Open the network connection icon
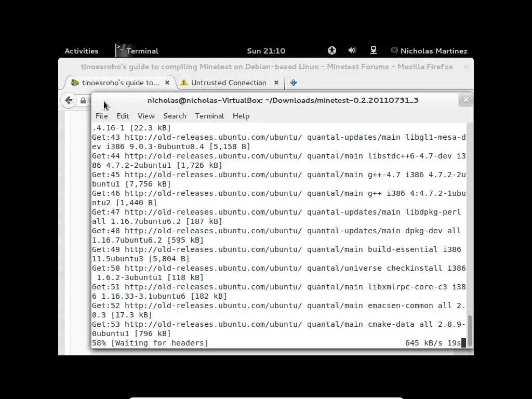532x399 pixels. tap(373, 50)
